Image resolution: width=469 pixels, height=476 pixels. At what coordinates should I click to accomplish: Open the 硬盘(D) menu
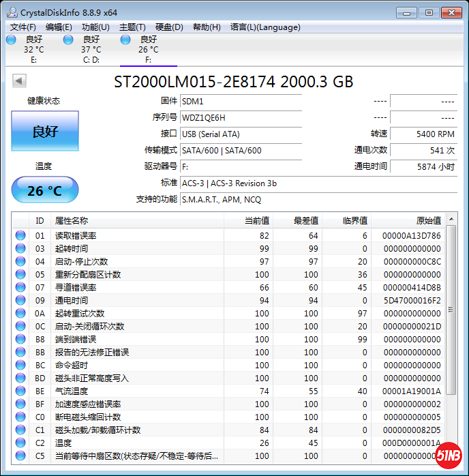point(169,27)
